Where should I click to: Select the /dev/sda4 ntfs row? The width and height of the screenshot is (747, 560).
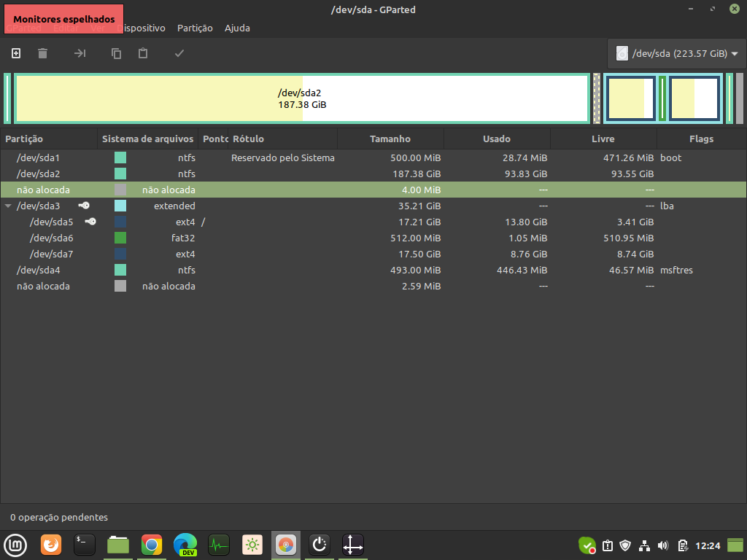(x=373, y=270)
